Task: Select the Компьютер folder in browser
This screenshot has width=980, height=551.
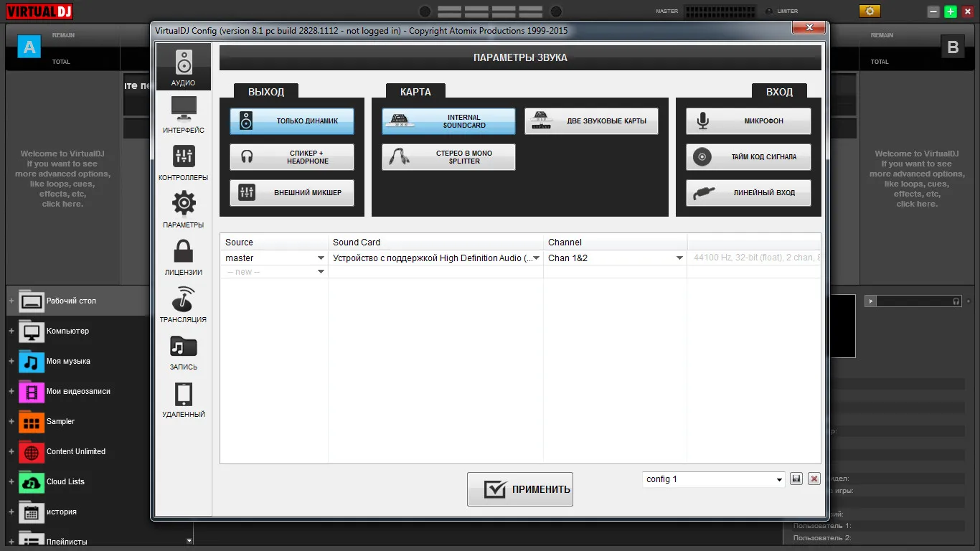Action: [x=67, y=331]
